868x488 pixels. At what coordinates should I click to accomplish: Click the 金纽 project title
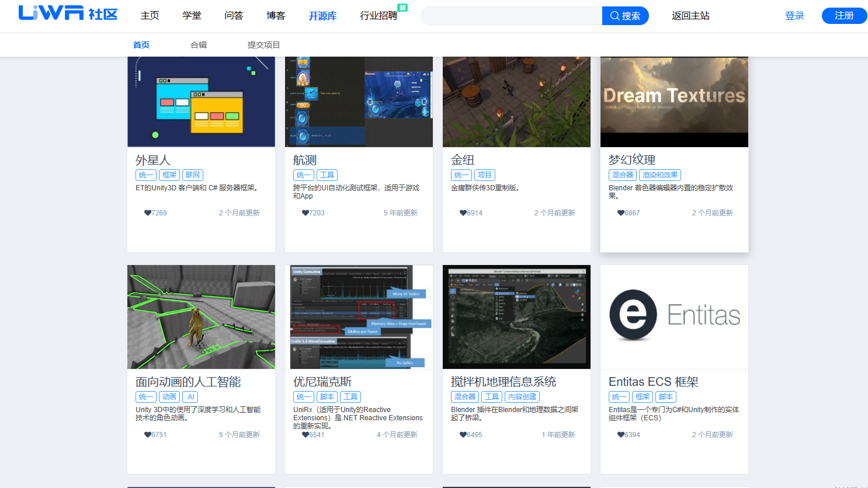(463, 160)
